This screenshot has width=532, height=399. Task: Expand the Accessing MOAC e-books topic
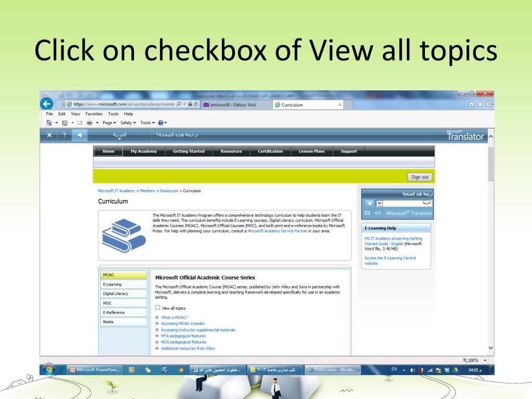point(157,324)
